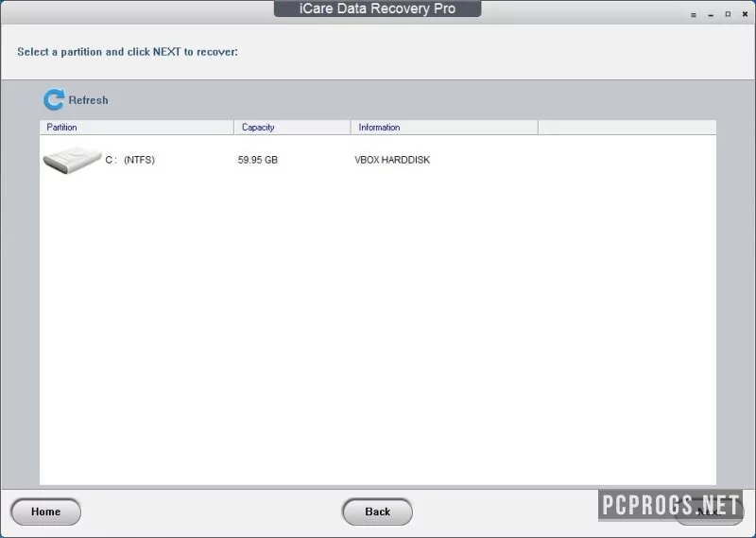Sort by the Information column header
This screenshot has width=756, height=538.
tap(444, 128)
